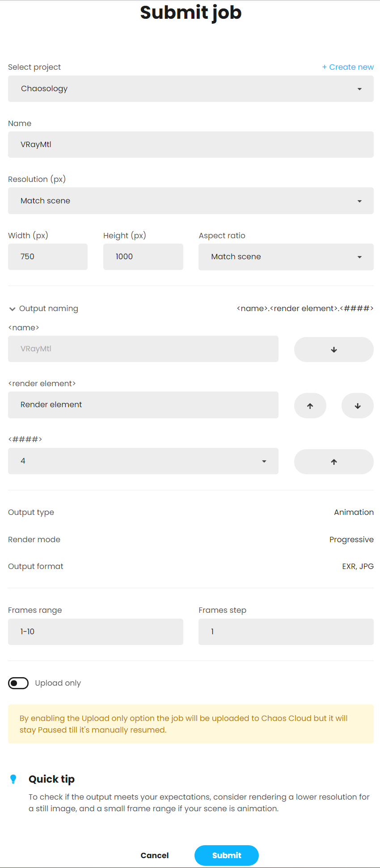Click the Frames step field
This screenshot has width=380, height=868.
click(x=286, y=632)
